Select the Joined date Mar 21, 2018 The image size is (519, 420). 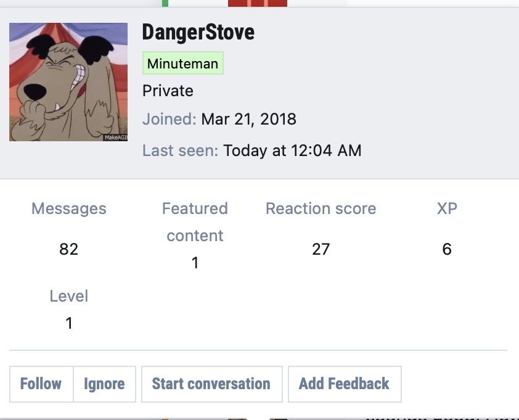(x=248, y=119)
